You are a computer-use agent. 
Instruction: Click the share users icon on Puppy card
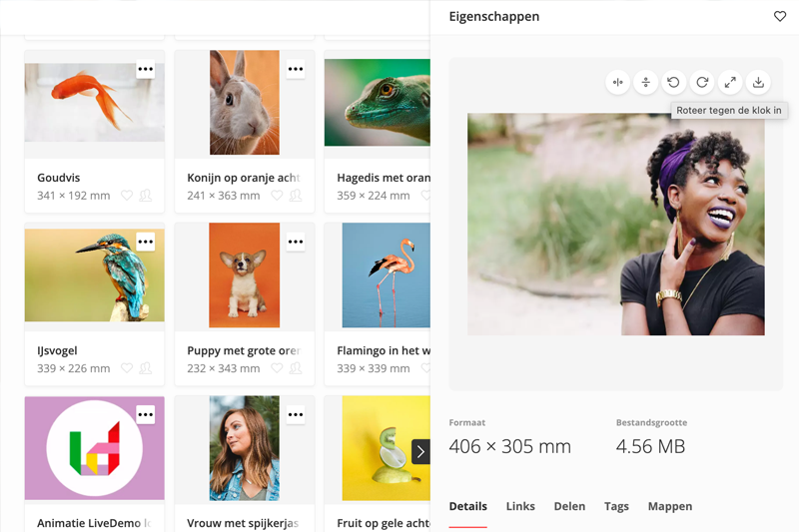pos(296,368)
